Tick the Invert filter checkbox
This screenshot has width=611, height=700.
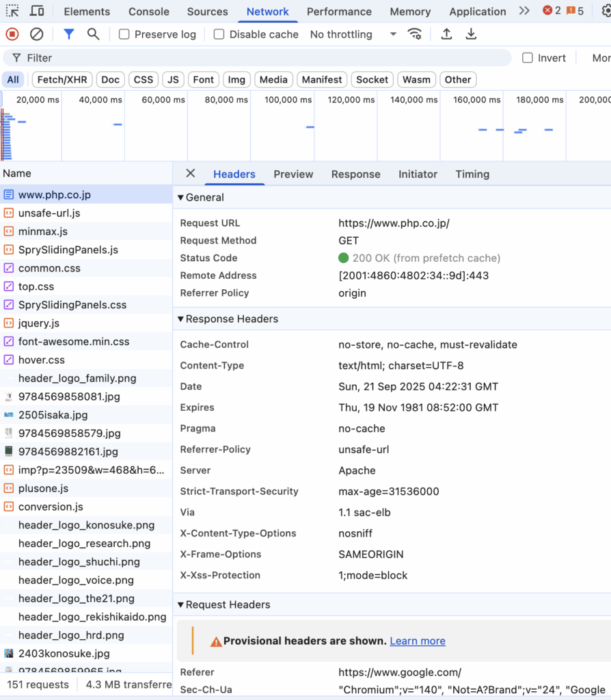point(528,58)
